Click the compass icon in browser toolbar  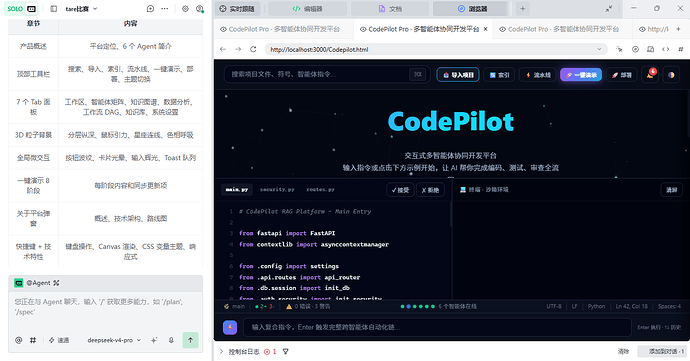click(x=635, y=49)
